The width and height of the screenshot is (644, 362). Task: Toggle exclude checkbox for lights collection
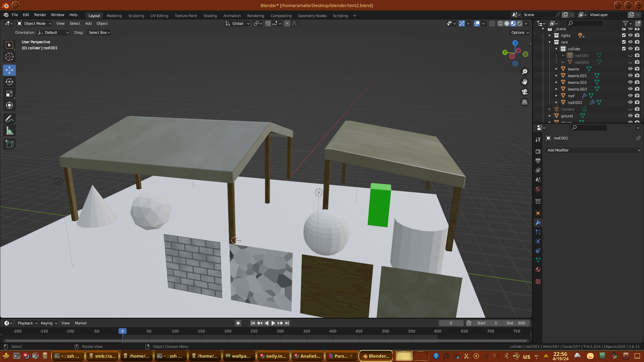click(624, 36)
